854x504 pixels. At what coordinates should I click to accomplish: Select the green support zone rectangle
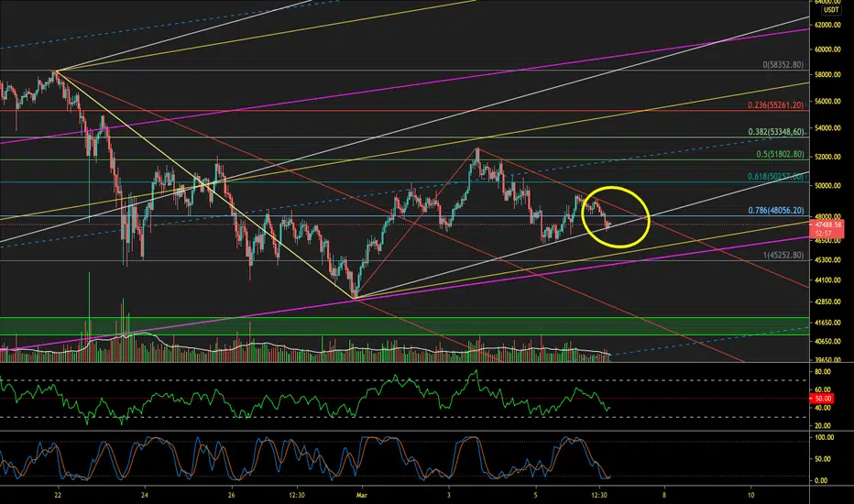(405, 326)
